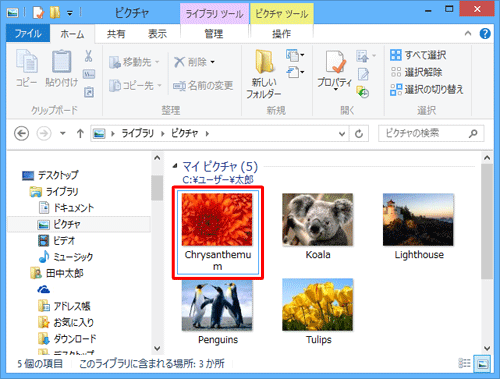Open the New item dropdown in New group
The image size is (500, 379).
(x=295, y=55)
